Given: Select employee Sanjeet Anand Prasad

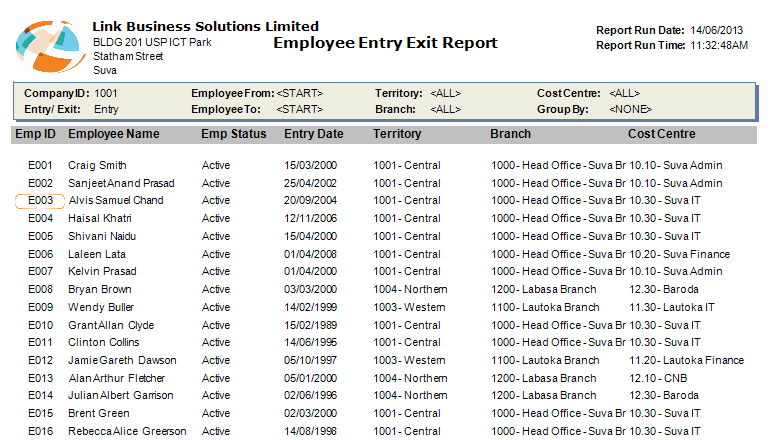Looking at the screenshot, I should 121,183.
